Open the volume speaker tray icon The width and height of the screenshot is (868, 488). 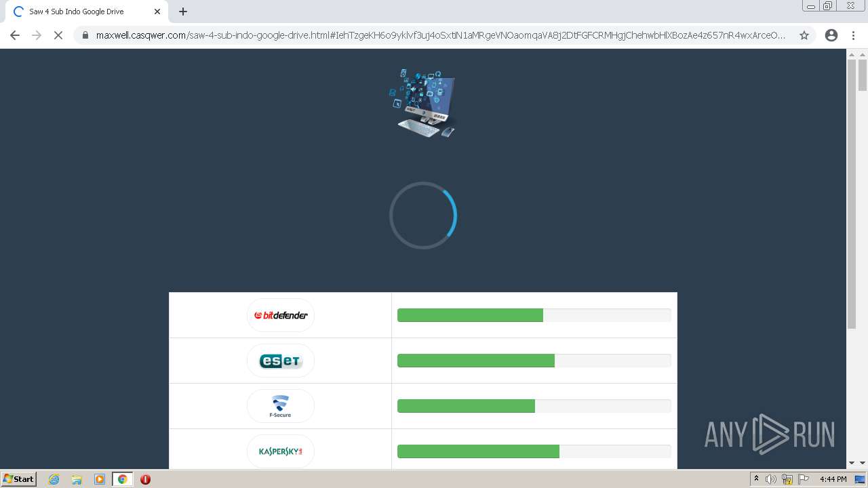771,479
